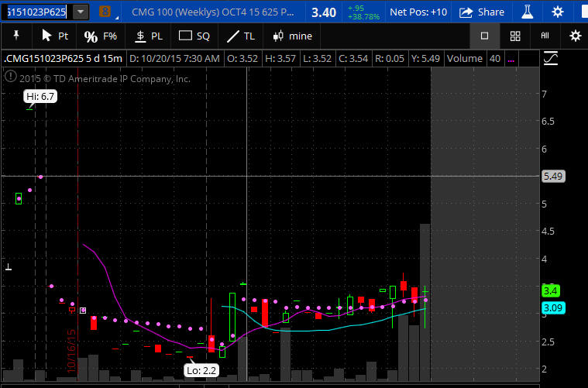Open the mine candlestick style set
Screen dimensions: 588x388
(x=292, y=36)
